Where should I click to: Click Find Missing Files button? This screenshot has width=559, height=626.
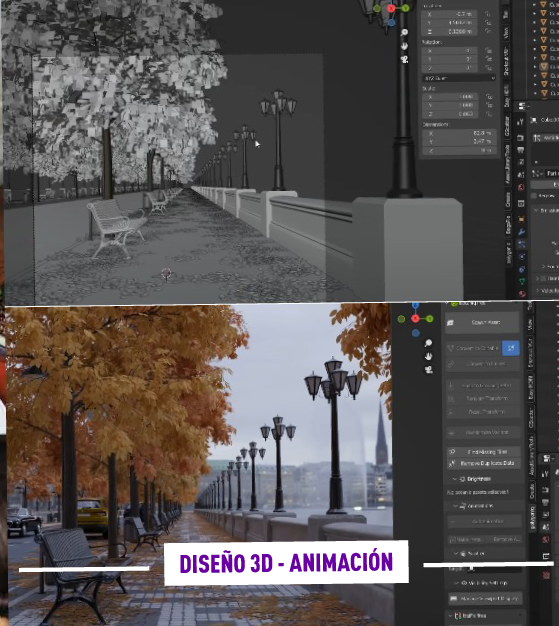484,452
